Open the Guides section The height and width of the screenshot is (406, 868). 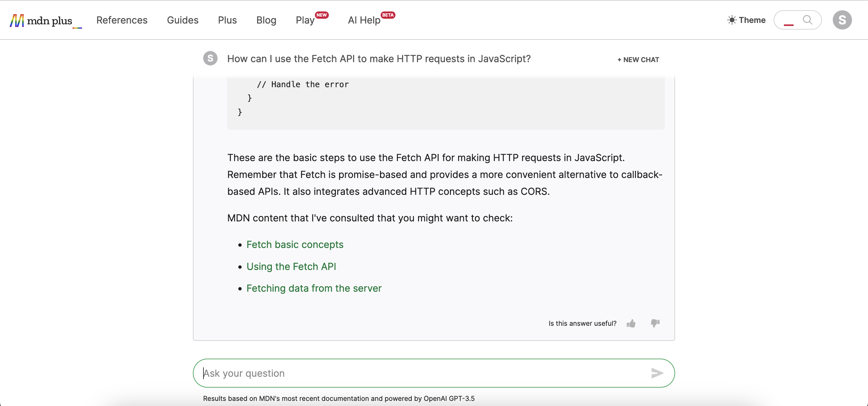point(183,20)
